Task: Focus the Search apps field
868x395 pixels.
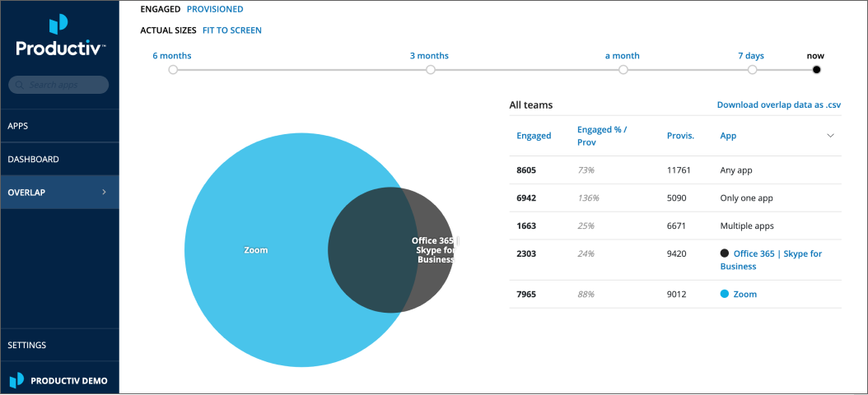Action: [x=58, y=86]
